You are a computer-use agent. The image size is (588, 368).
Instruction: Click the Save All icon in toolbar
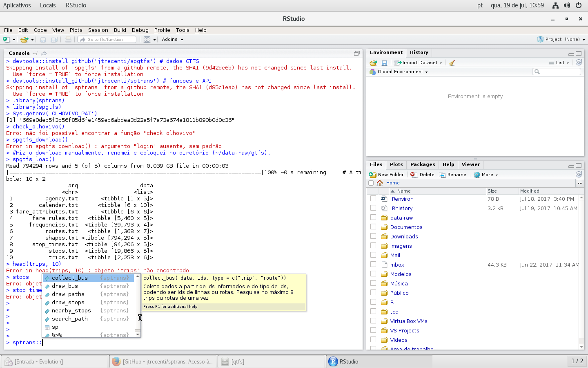click(x=54, y=40)
